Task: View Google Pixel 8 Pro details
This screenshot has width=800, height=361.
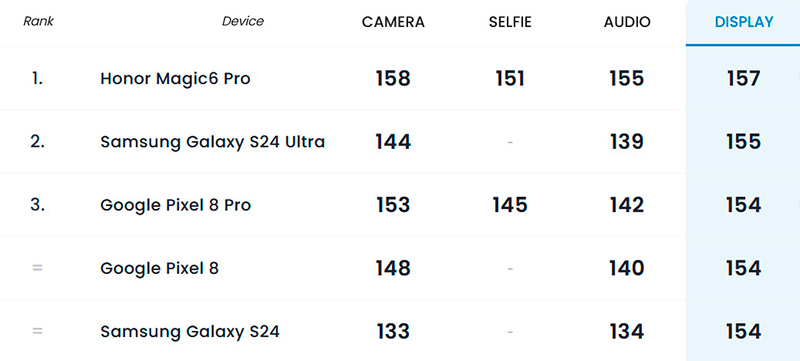Action: click(x=176, y=205)
